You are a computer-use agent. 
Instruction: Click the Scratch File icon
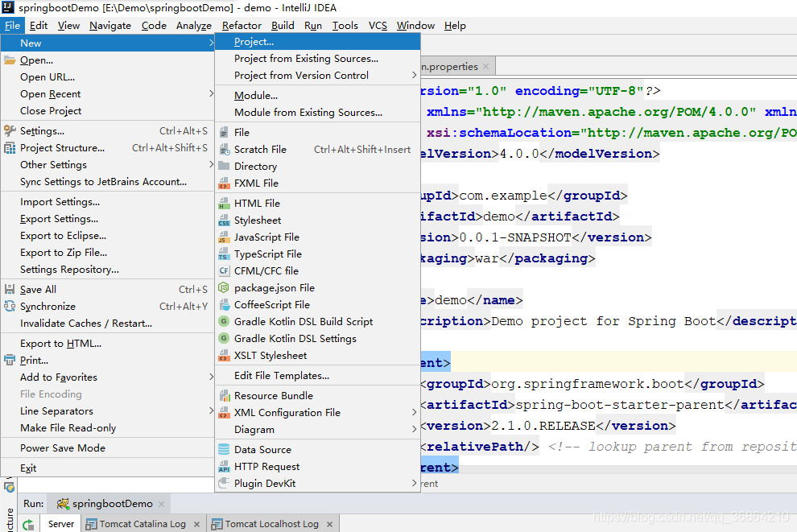224,150
